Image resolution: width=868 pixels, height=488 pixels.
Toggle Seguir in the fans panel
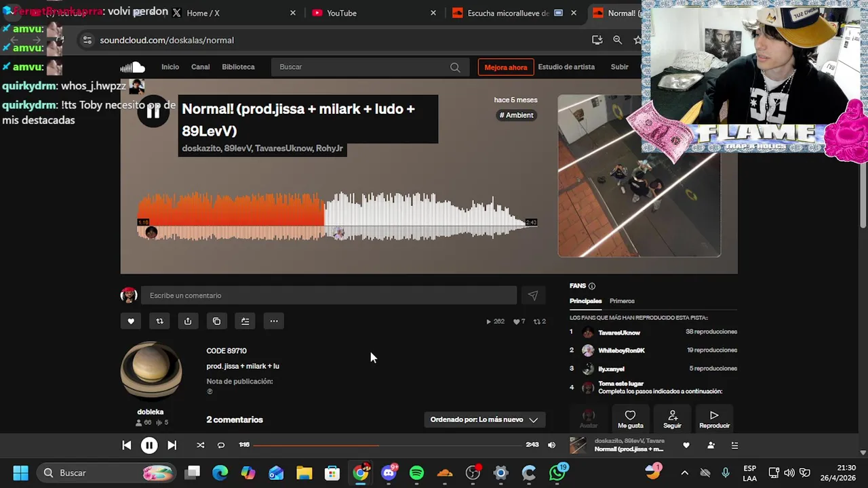pyautogui.click(x=672, y=419)
